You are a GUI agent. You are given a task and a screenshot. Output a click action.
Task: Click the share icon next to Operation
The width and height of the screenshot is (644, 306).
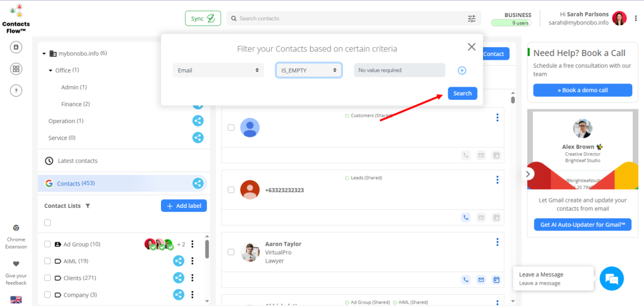coord(197,121)
